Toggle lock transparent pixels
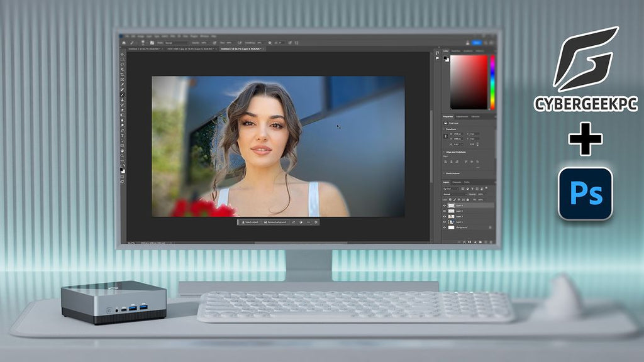644x362 pixels. click(x=450, y=199)
